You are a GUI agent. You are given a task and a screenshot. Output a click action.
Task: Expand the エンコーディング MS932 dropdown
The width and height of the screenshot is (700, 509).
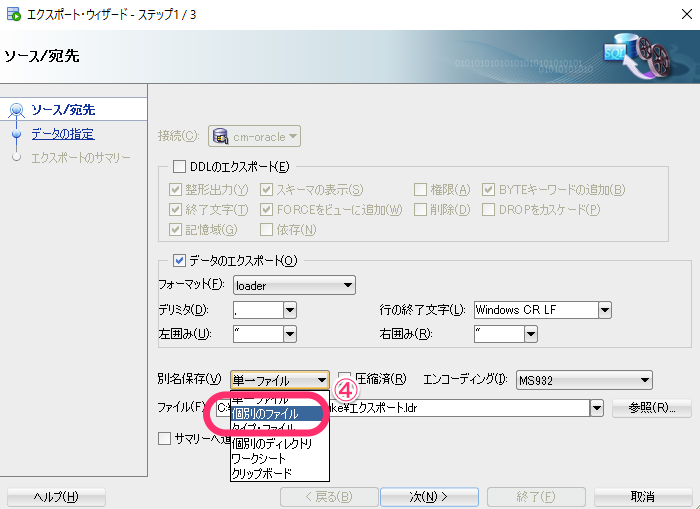tap(645, 380)
